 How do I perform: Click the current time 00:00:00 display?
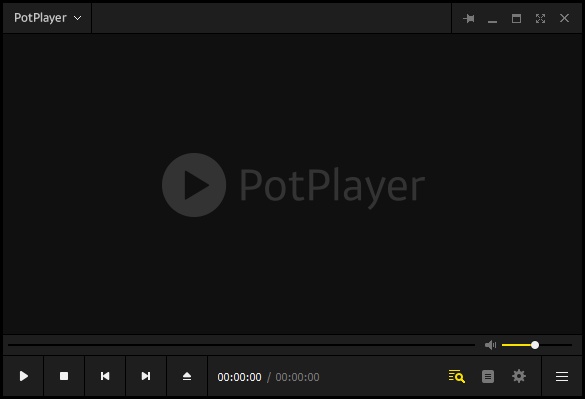pyautogui.click(x=239, y=377)
